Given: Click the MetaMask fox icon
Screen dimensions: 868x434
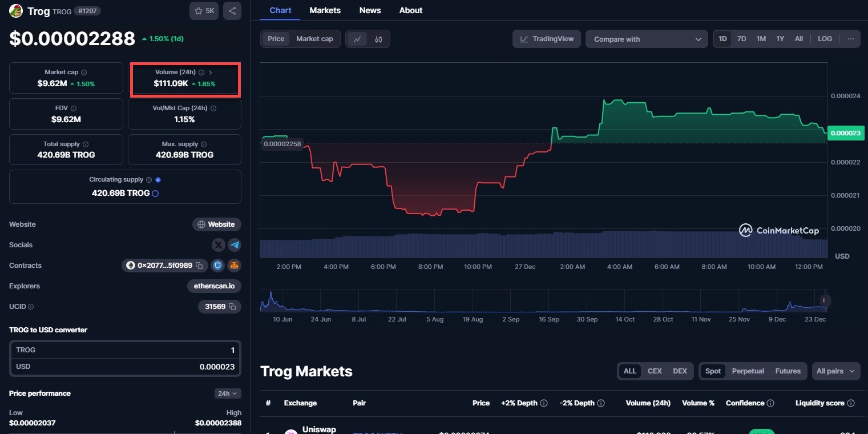Looking at the screenshot, I should coord(234,266).
